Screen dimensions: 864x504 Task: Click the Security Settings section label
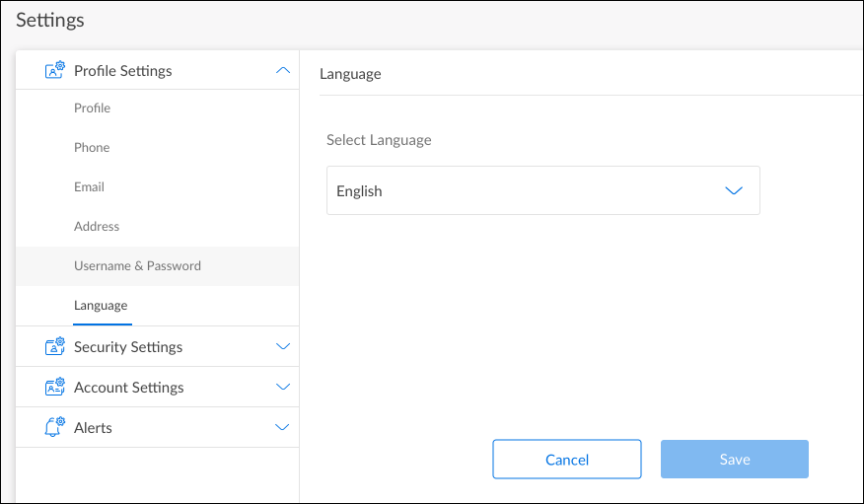pos(128,347)
